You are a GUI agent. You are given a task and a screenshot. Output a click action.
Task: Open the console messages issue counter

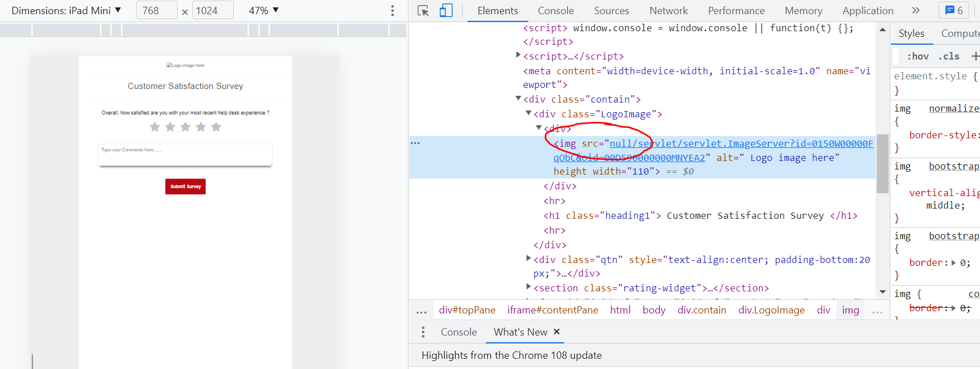point(954,11)
